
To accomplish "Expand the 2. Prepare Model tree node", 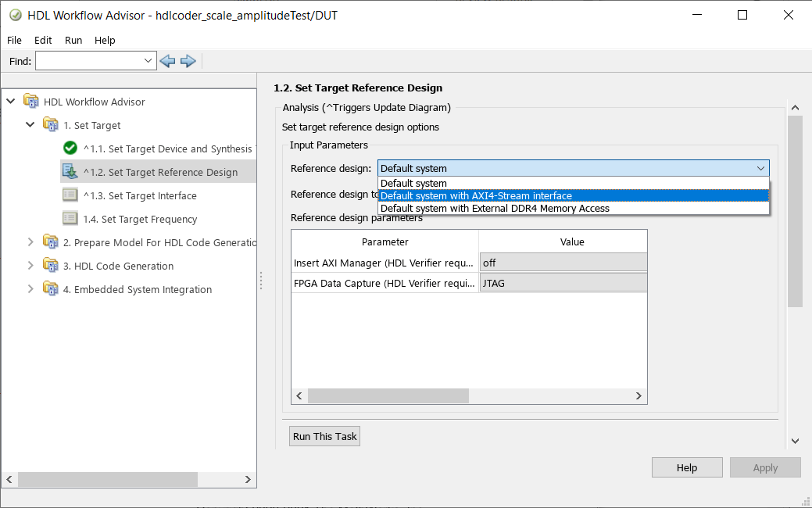I will [x=30, y=242].
